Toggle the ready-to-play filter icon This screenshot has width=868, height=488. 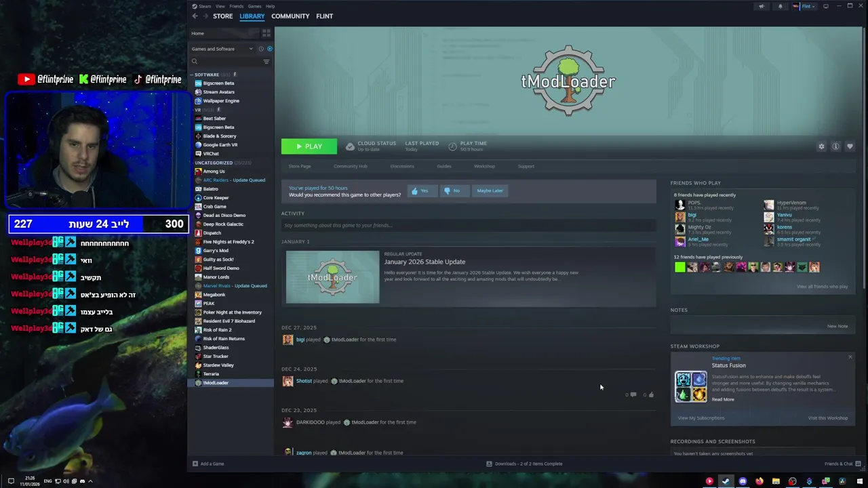pyautogui.click(x=269, y=49)
